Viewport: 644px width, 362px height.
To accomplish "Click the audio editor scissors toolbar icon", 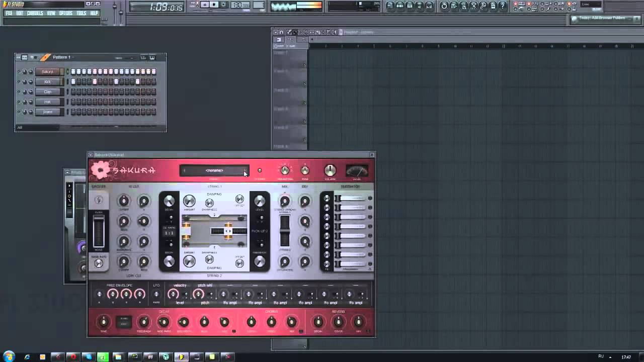I will [x=473, y=6].
